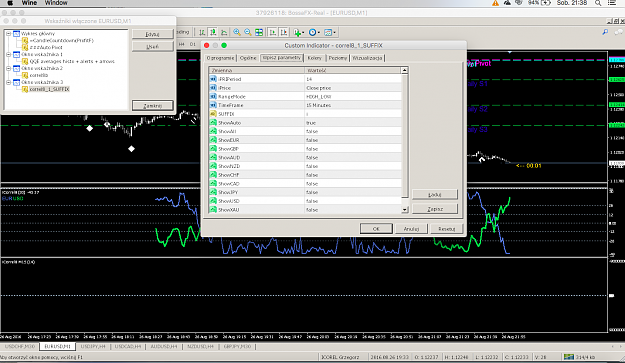Click the Zoom In magnifier toolbar icon
625x363 pixels.
point(237,32)
